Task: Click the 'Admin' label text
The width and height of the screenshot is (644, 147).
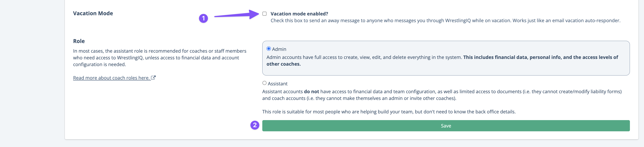Action: (279, 49)
